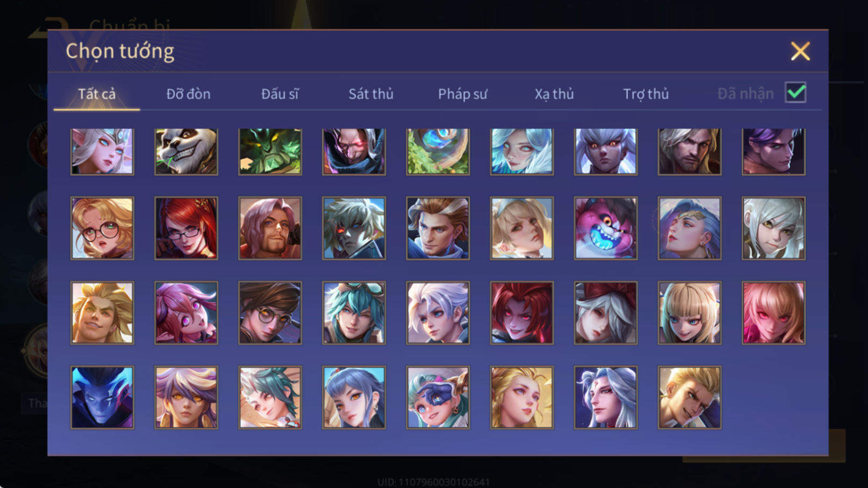Pick the hero with blue masquerade mask

tap(437, 397)
